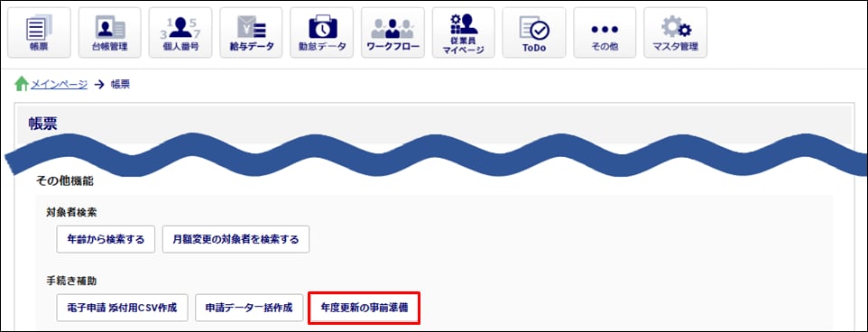Open the 帳票 toolbar icon

click(39, 32)
